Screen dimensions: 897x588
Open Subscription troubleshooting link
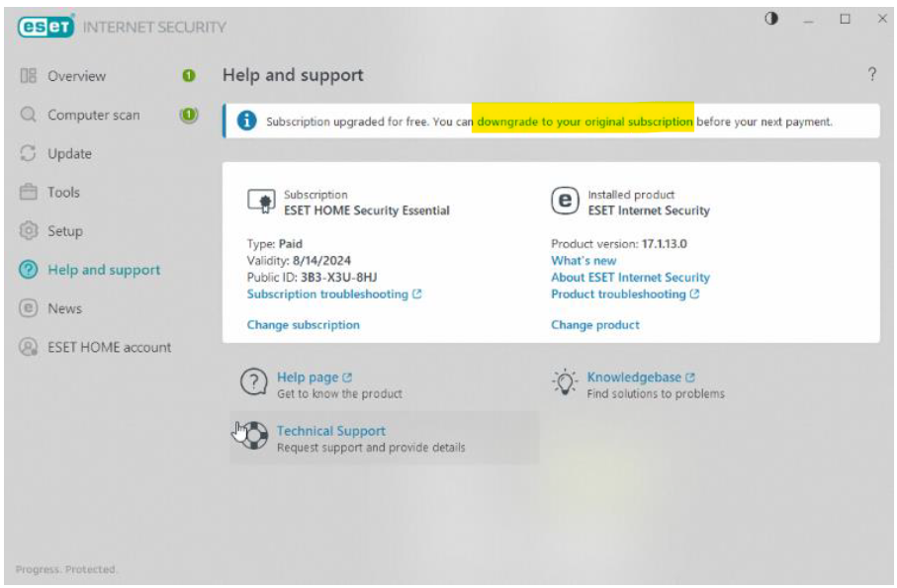327,294
